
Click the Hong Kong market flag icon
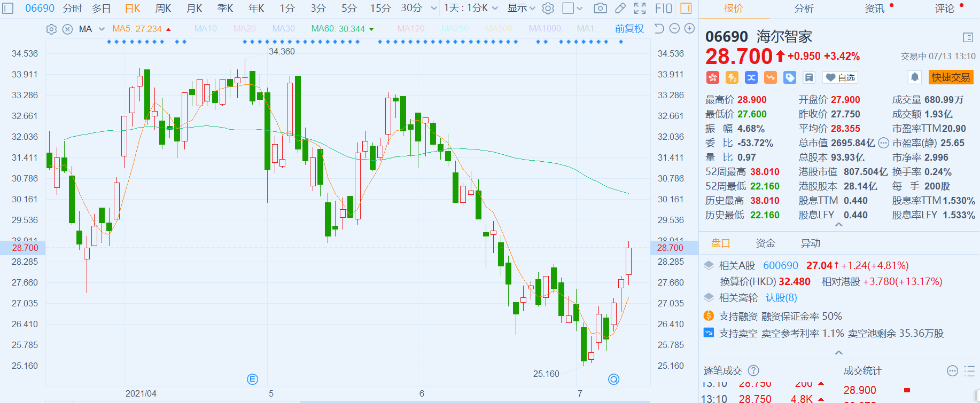(712, 77)
